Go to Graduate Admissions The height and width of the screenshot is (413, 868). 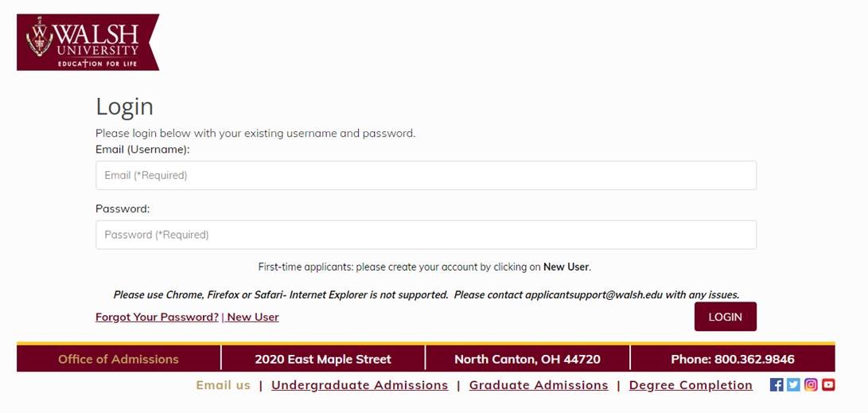tap(539, 385)
